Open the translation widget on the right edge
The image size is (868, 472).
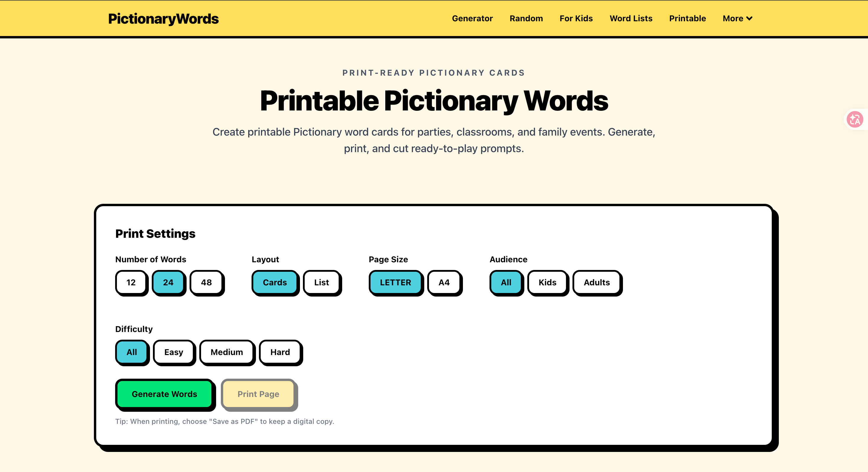pyautogui.click(x=855, y=119)
